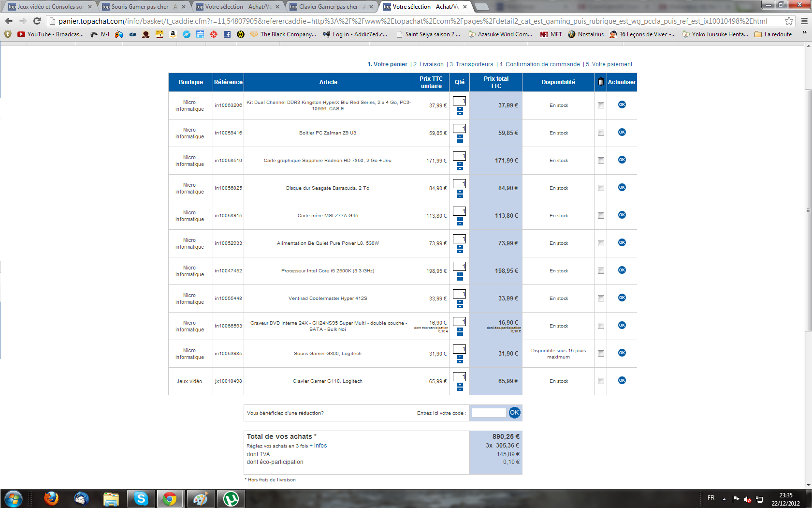The image size is (812, 508).
Task: Bookmark page with the star icon
Action: coord(789,21)
